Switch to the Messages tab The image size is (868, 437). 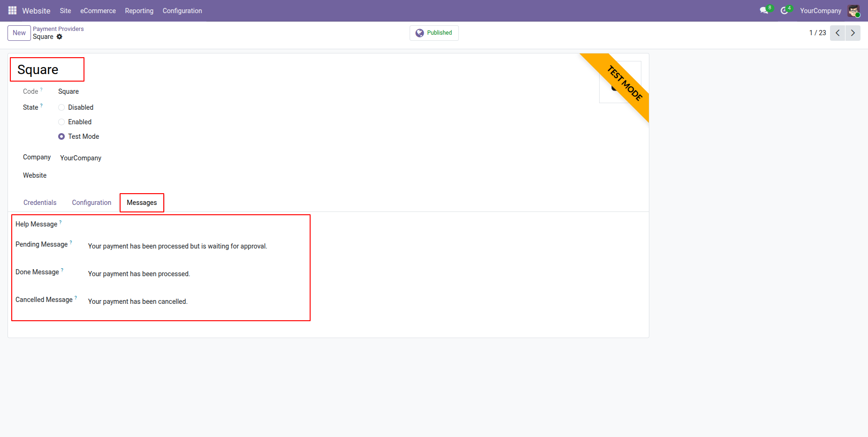(142, 203)
